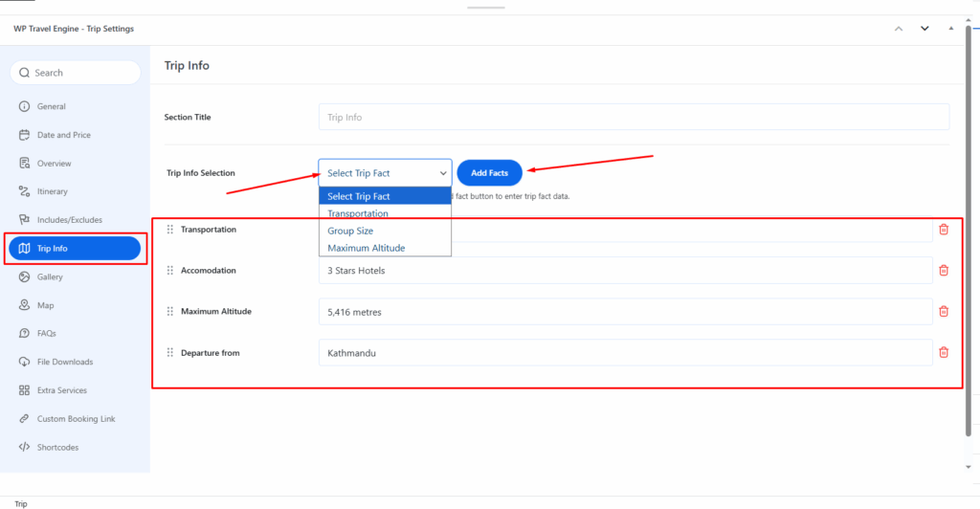980x509 pixels.
Task: Click the Kathmandu departure text field
Action: [x=625, y=353]
